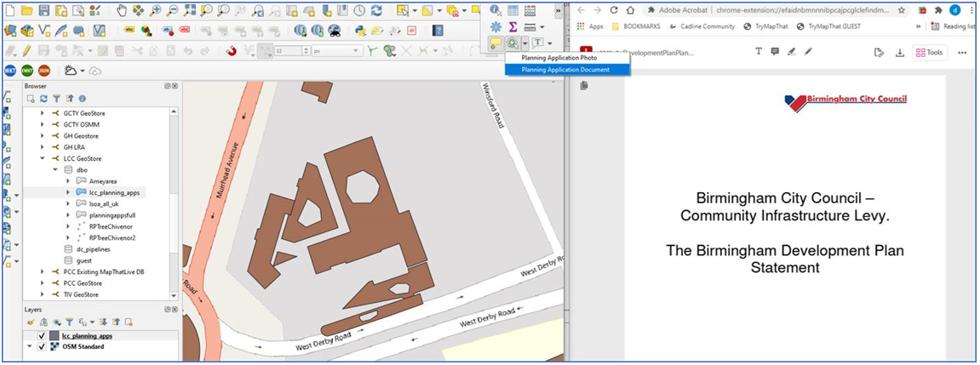Collapse the LCC GeoStore connection
This screenshot has width=980, height=365.
pyautogui.click(x=42, y=159)
